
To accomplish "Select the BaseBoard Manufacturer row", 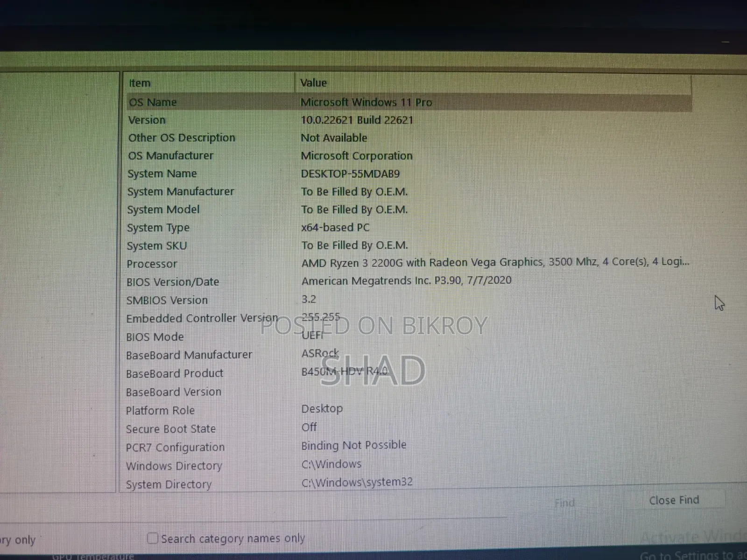I will pos(409,355).
